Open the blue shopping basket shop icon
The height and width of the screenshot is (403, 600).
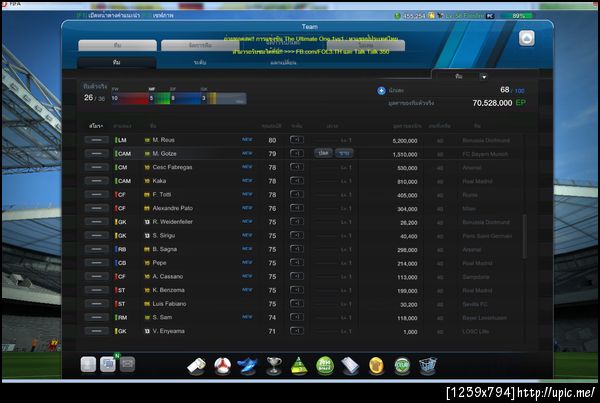click(x=427, y=365)
